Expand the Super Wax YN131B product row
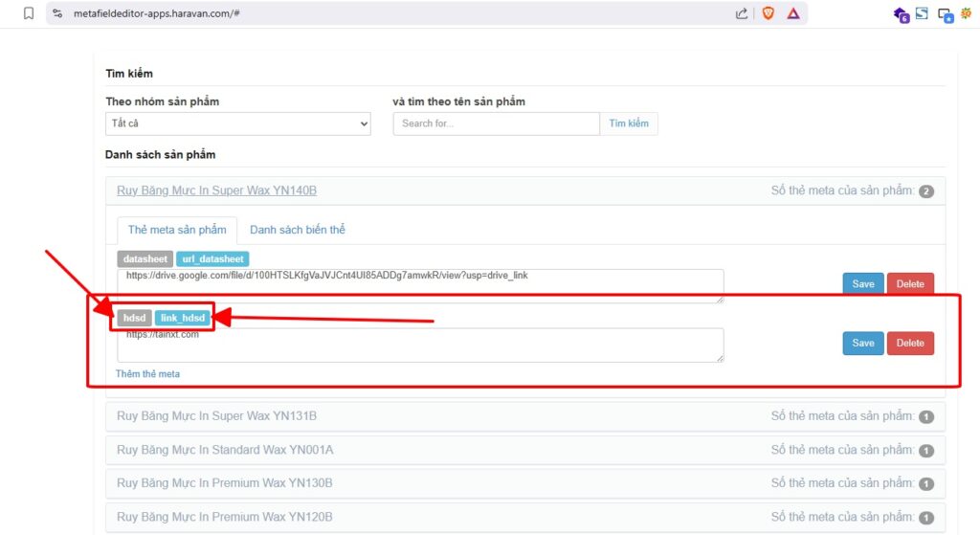980x535 pixels. tap(216, 416)
